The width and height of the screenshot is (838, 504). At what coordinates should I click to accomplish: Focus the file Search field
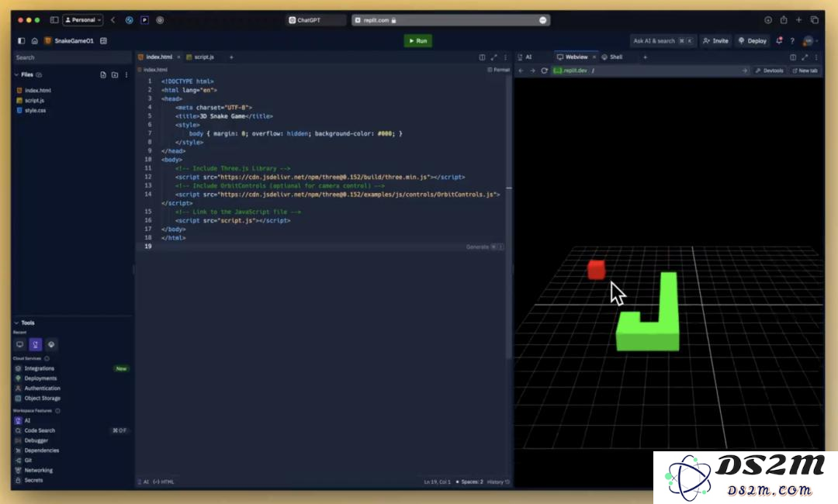pyautogui.click(x=71, y=57)
